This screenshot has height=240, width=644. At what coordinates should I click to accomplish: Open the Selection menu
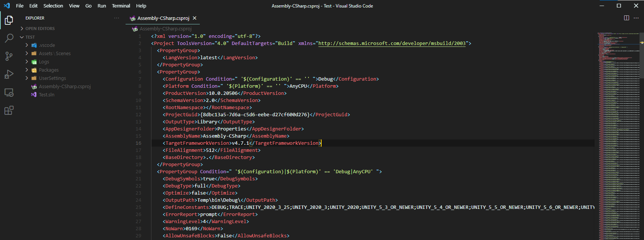click(53, 6)
